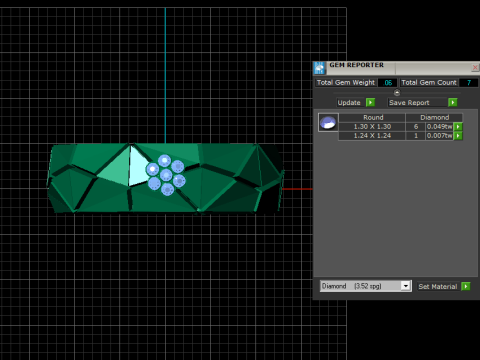Click the Total Gem Weight label
The height and width of the screenshot is (360, 480).
coord(346,82)
